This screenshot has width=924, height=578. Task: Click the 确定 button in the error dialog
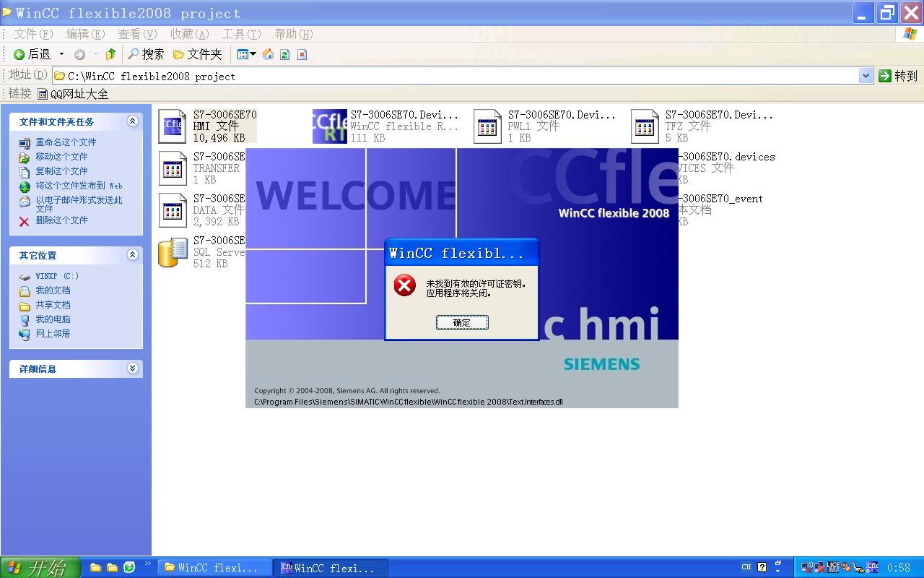tap(462, 322)
